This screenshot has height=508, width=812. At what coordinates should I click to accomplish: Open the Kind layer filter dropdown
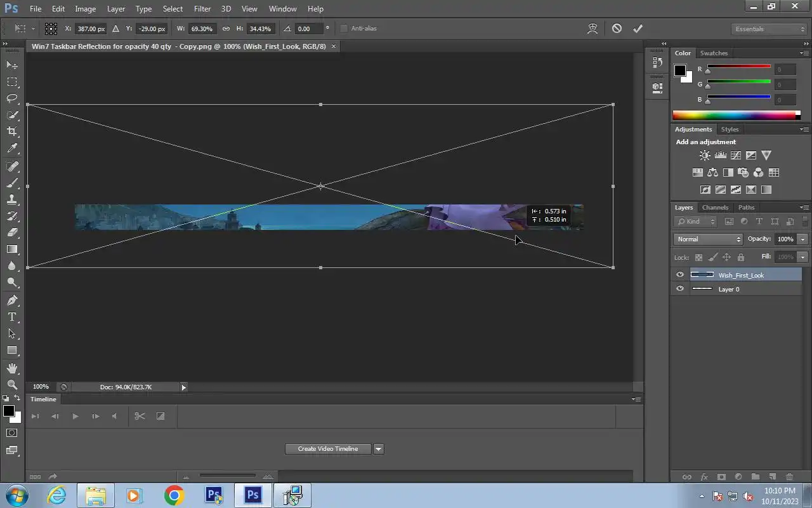(x=696, y=222)
